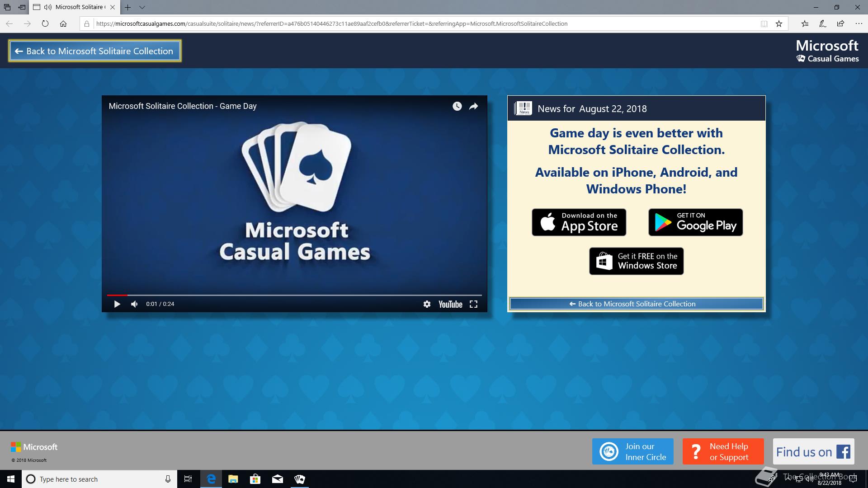This screenshot has width=868, height=488.
Task: Open Need Help or Support button
Action: coord(723,451)
